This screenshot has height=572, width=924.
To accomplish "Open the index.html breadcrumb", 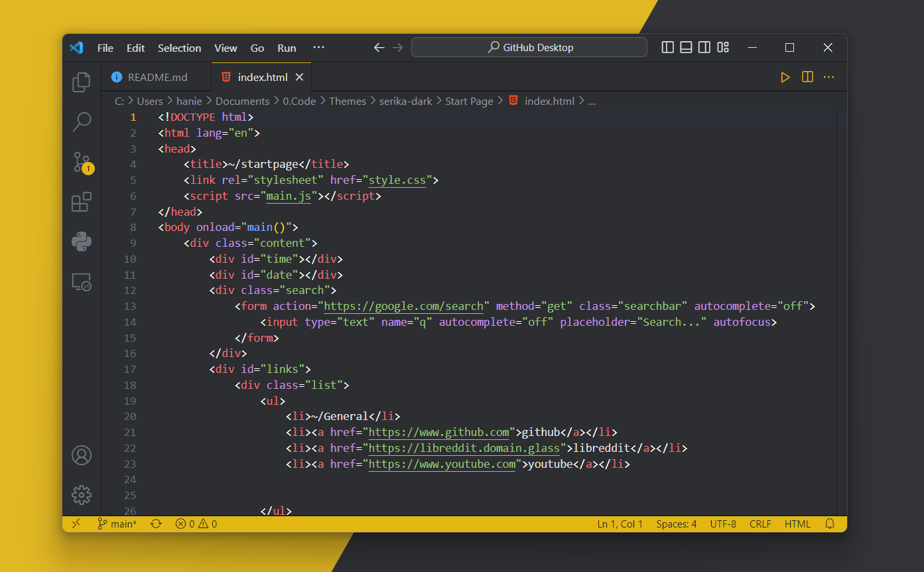I will click(542, 101).
